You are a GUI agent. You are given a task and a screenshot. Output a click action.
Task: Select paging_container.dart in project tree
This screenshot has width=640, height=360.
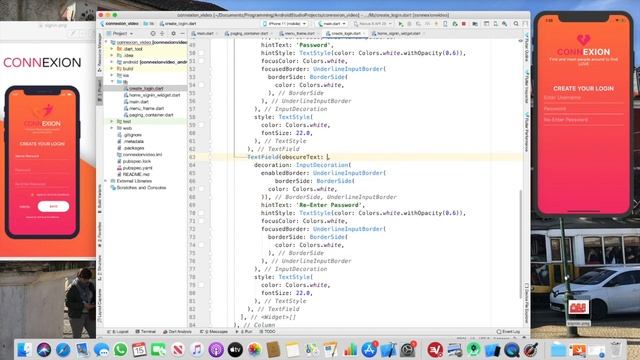(x=151, y=115)
